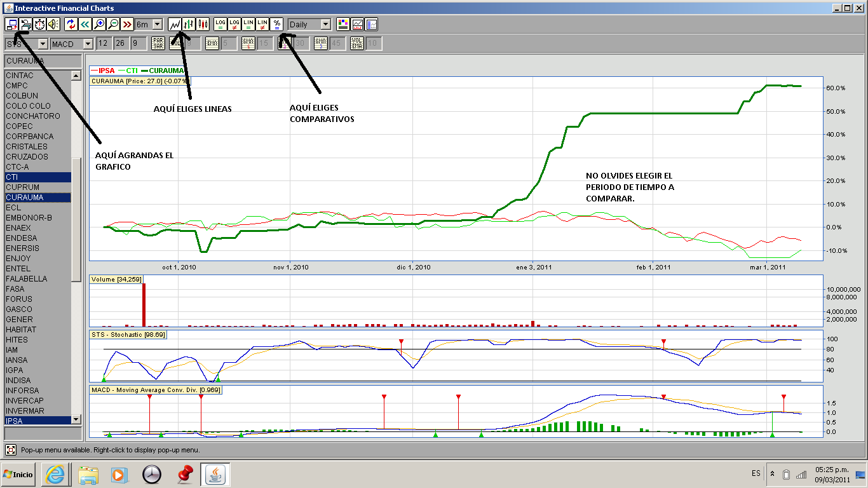
Task: Toggle the Volume EMA indicator button
Action: tap(358, 43)
